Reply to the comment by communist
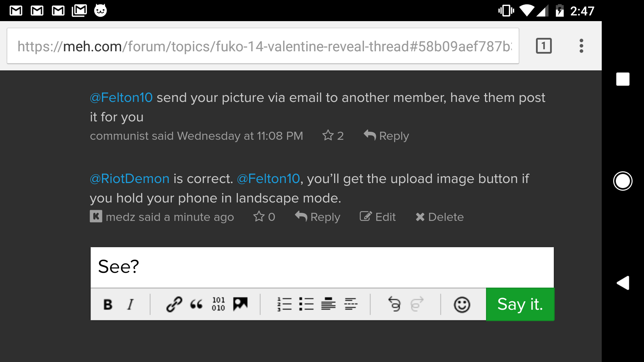This screenshot has width=644, height=362. 386,135
